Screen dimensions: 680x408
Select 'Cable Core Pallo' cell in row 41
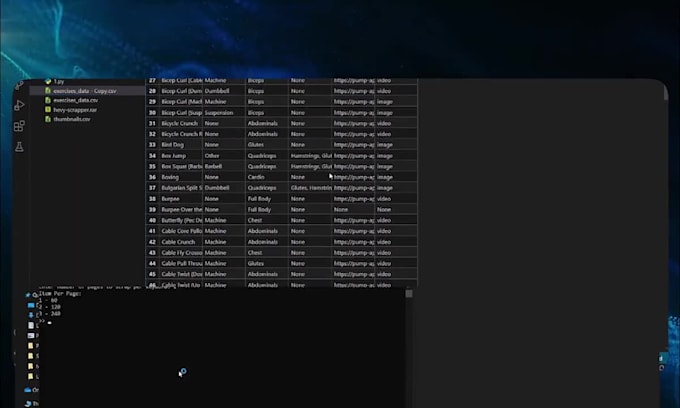click(181, 231)
